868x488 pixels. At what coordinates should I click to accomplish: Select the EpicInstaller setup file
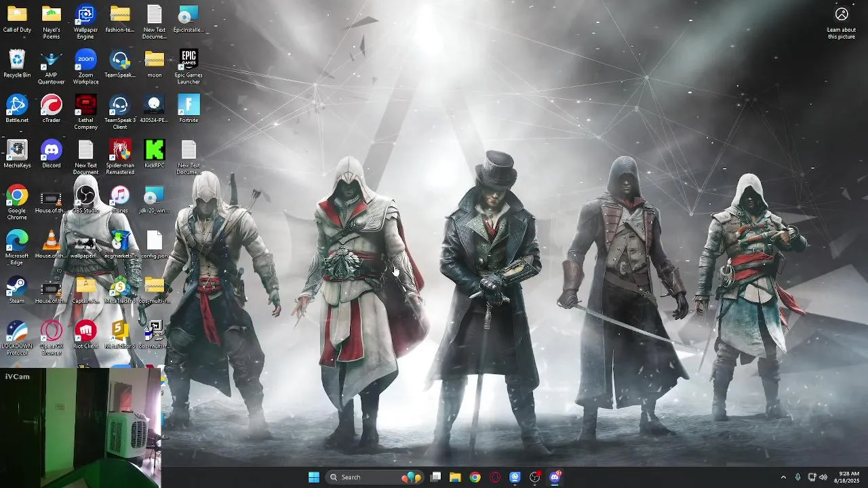tap(189, 19)
